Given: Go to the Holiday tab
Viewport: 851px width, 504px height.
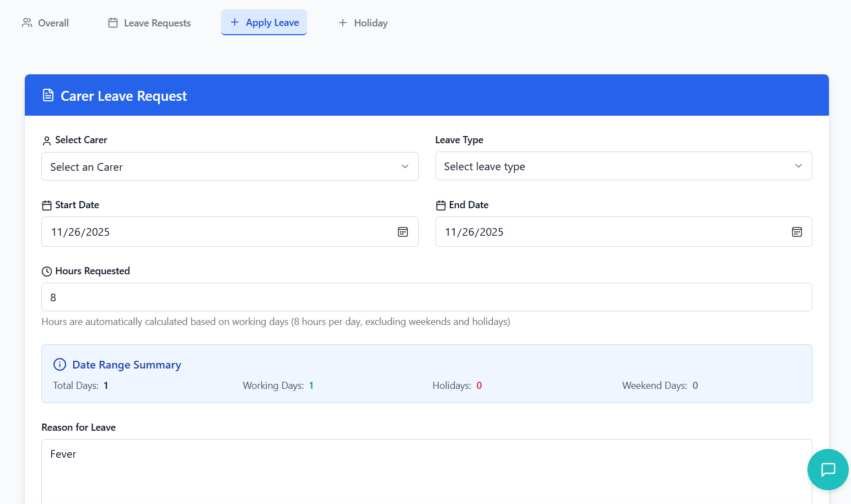Looking at the screenshot, I should click(363, 23).
